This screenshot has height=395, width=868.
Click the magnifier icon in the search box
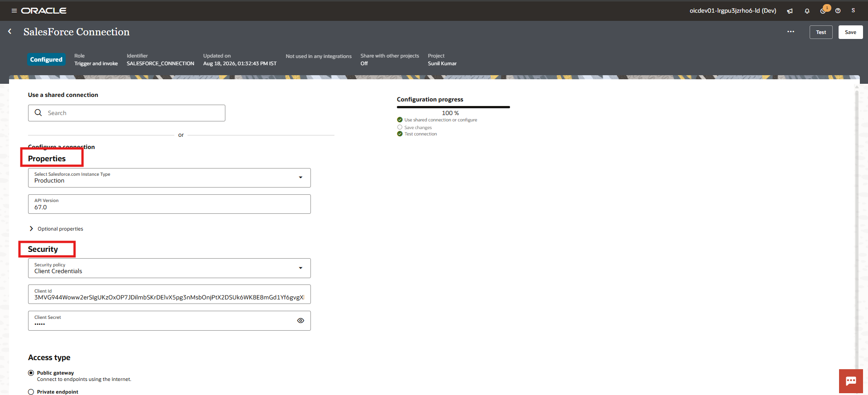(38, 113)
